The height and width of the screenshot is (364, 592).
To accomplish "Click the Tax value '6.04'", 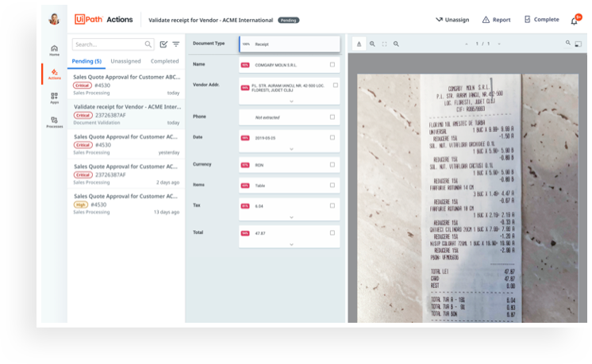I will coord(259,206).
